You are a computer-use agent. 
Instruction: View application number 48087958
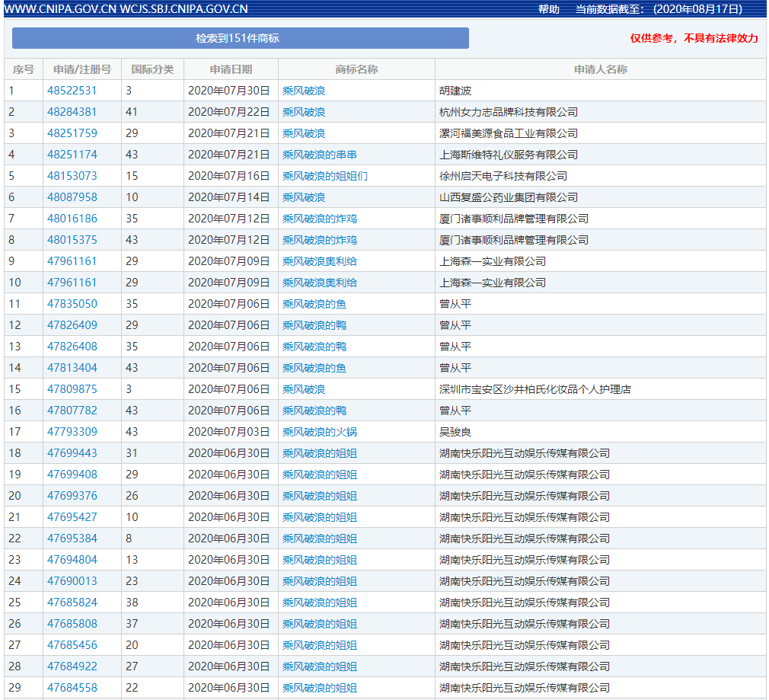click(x=72, y=197)
